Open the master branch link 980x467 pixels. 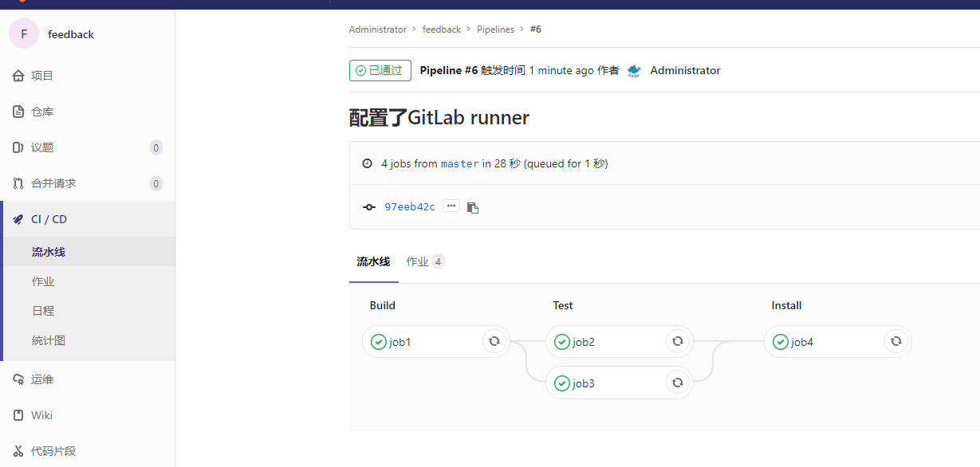[460, 163]
